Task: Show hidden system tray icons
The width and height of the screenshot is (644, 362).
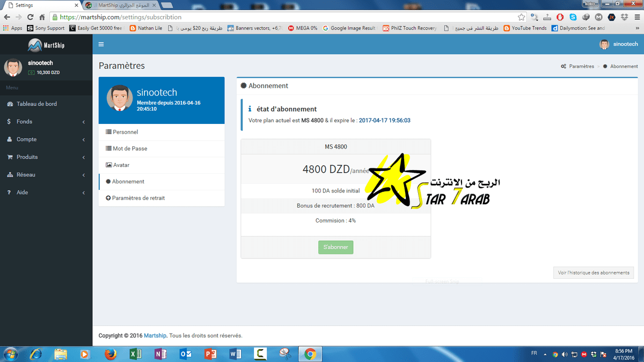Action: pyautogui.click(x=546, y=354)
